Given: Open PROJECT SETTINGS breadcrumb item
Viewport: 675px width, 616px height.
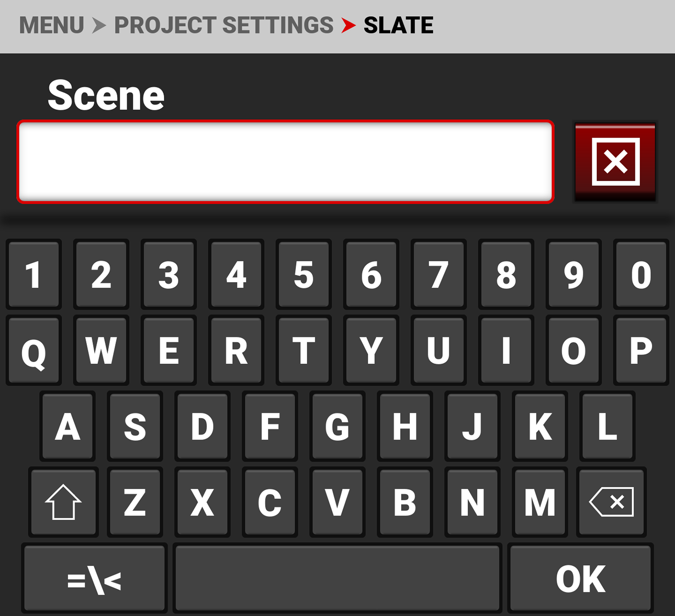Looking at the screenshot, I should (224, 25).
